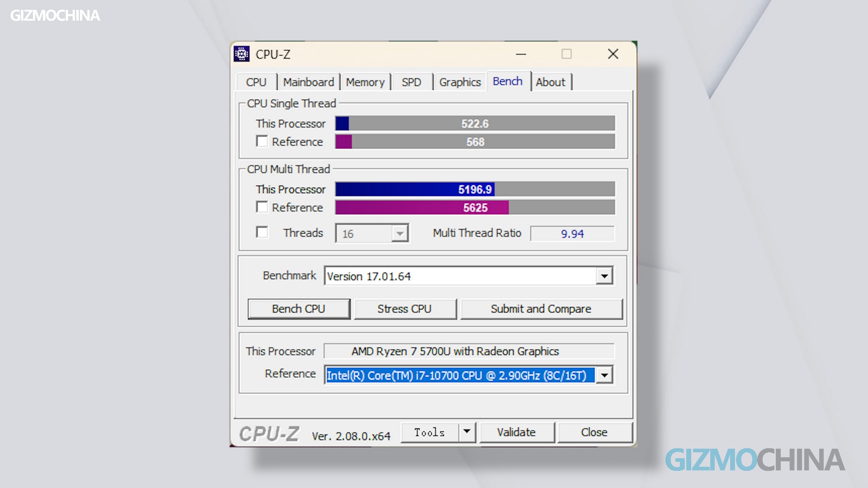Open the Reference processor dropdown arrow

[604, 375]
